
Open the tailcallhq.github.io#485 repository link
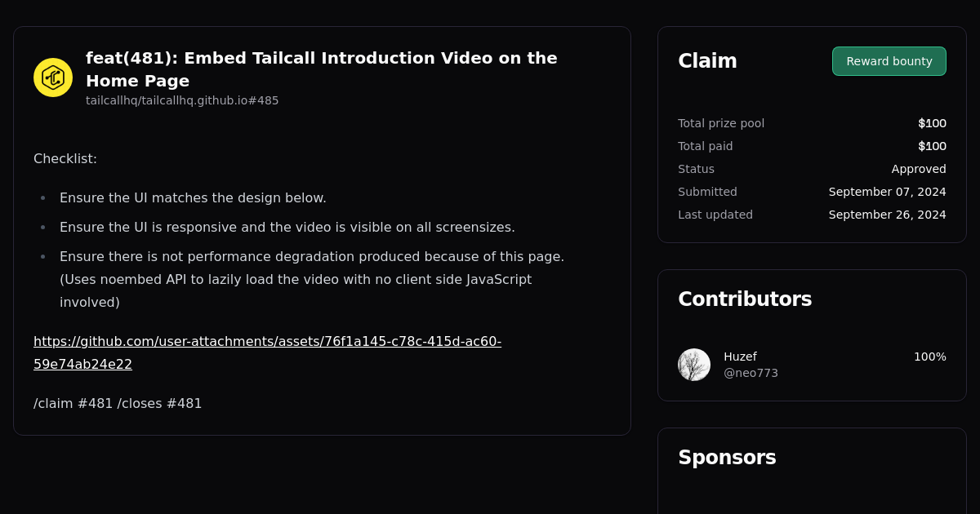pyautogui.click(x=182, y=100)
